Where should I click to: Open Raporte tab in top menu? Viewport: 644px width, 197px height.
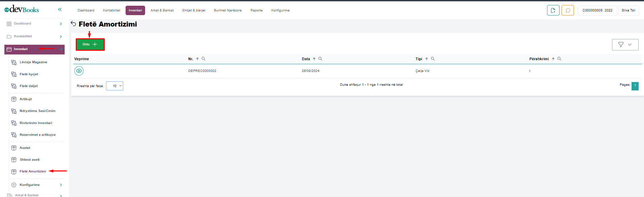pyautogui.click(x=256, y=10)
